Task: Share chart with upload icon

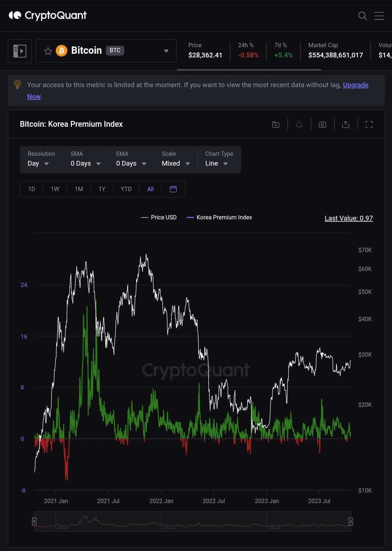Action: 346,125
